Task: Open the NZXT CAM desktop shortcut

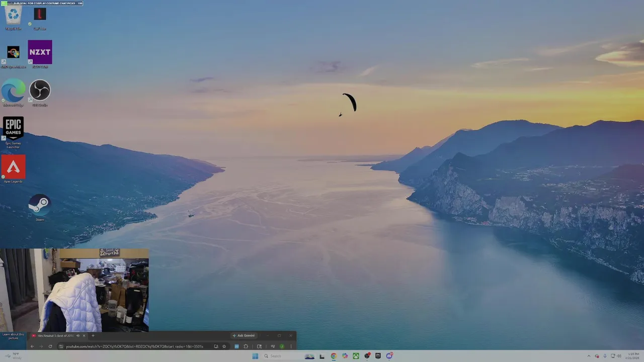Action: point(40,54)
